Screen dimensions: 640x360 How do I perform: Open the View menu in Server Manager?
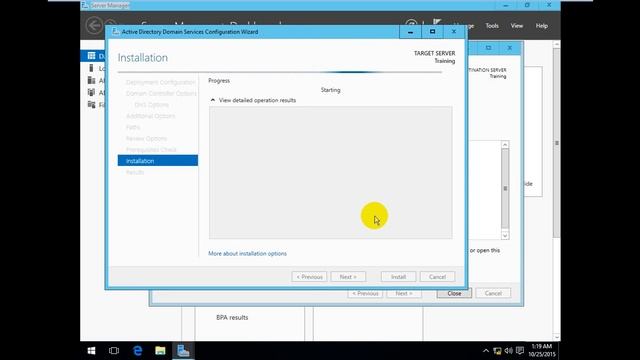tap(517, 26)
